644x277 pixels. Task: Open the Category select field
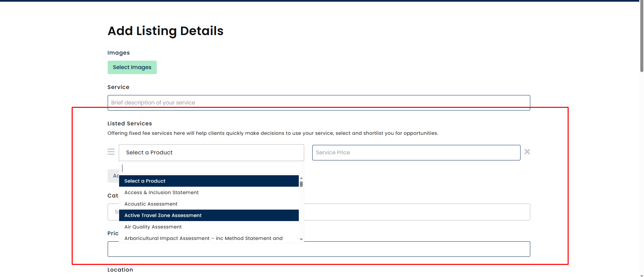coord(319,212)
